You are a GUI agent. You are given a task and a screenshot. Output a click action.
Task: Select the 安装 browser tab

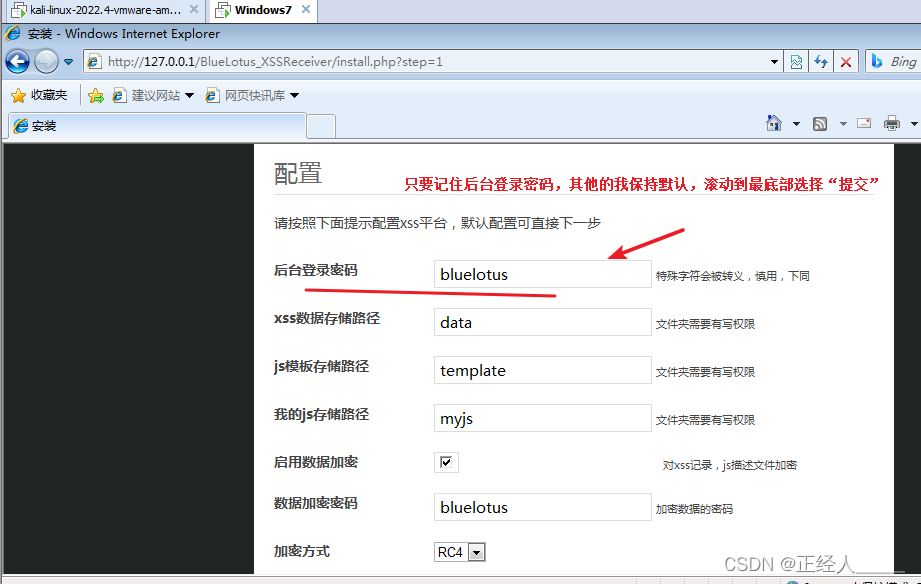coord(157,126)
